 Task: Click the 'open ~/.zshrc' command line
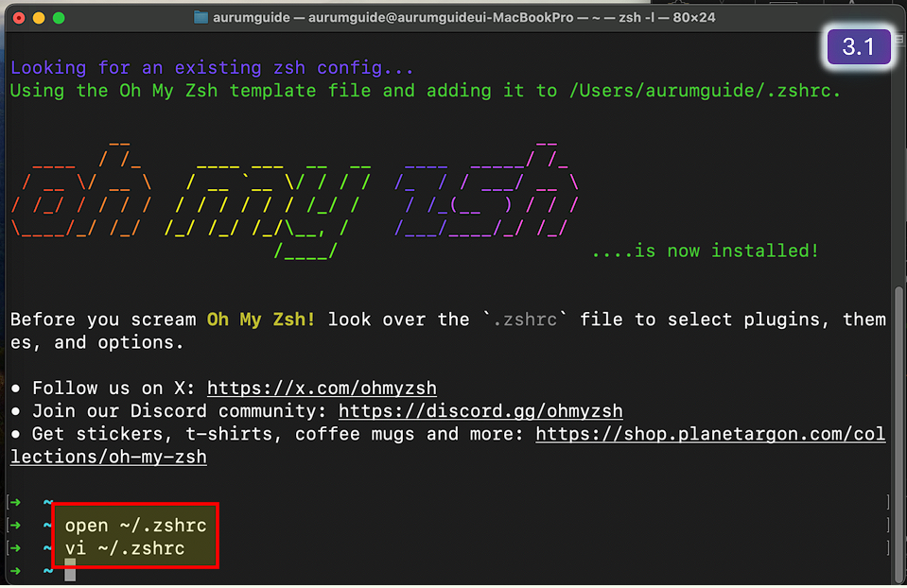[135, 526]
